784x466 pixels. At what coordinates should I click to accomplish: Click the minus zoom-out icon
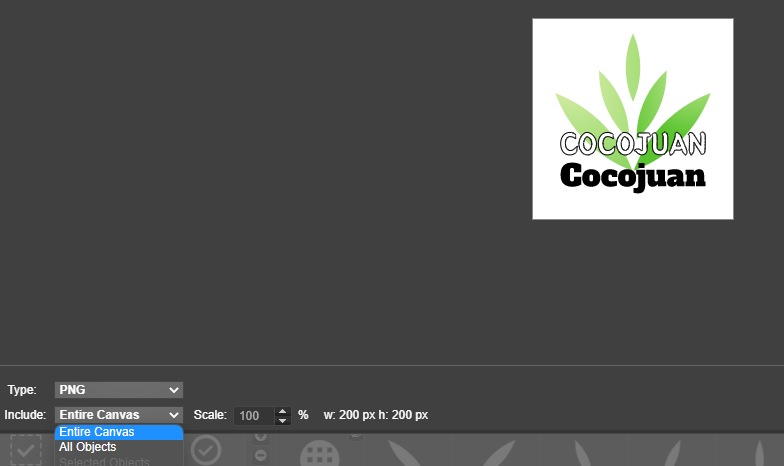(260, 456)
